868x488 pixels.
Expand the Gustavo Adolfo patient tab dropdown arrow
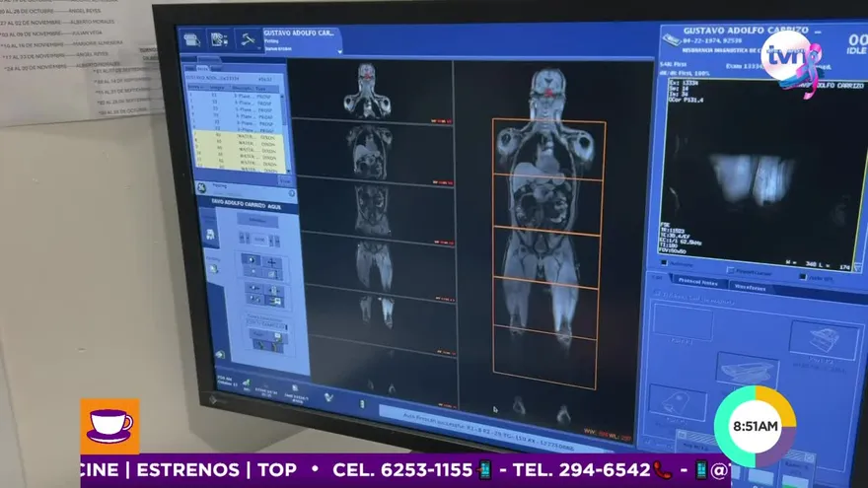(x=339, y=51)
